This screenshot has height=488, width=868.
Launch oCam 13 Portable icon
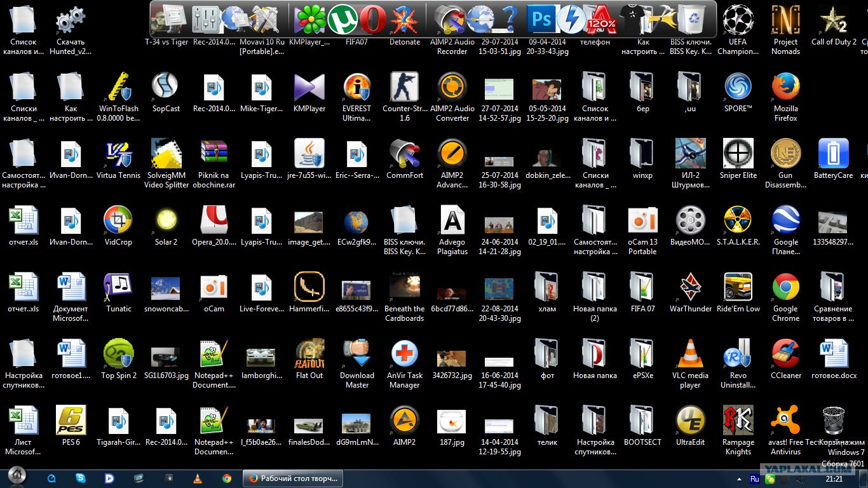(642, 231)
